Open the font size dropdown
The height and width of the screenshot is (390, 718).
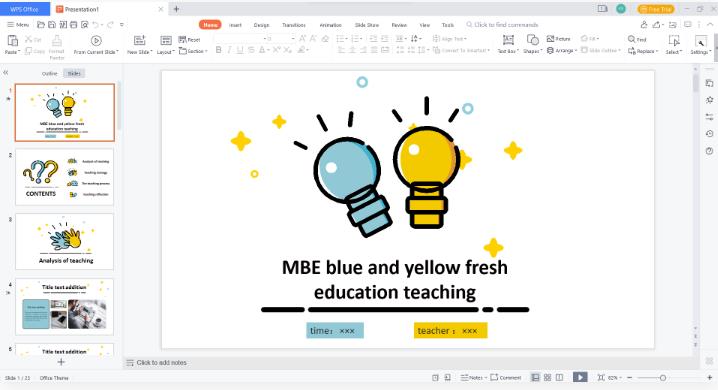click(293, 39)
